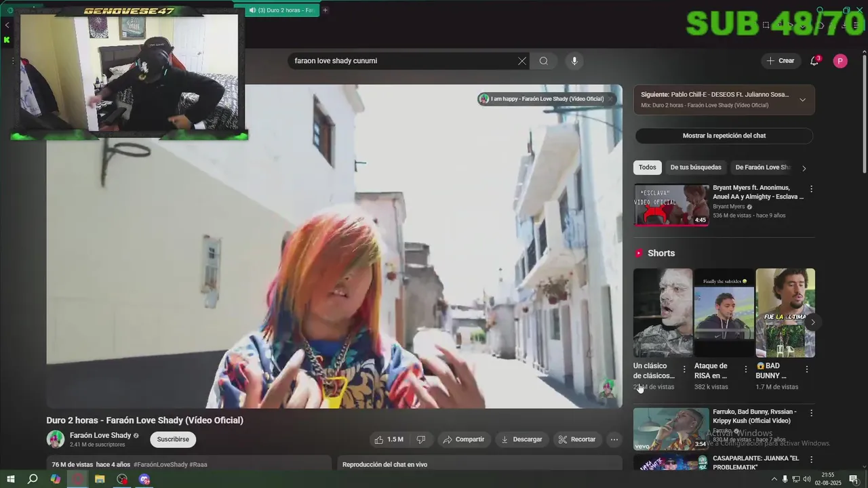The width and height of the screenshot is (868, 488).
Task: Select 'De Faraón Love Sha...' chip
Action: 763,167
